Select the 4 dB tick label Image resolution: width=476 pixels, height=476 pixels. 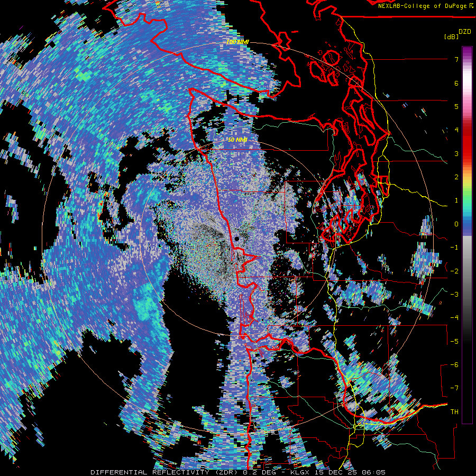pos(456,130)
